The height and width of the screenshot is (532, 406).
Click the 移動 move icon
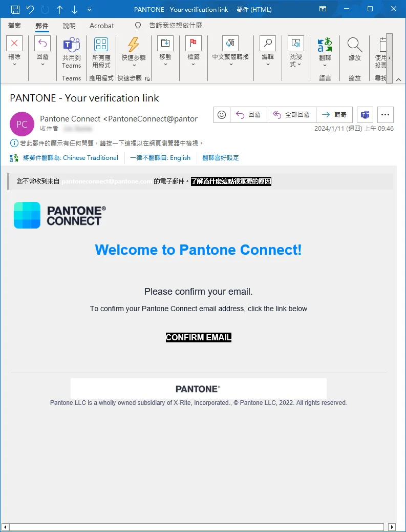pos(165,43)
